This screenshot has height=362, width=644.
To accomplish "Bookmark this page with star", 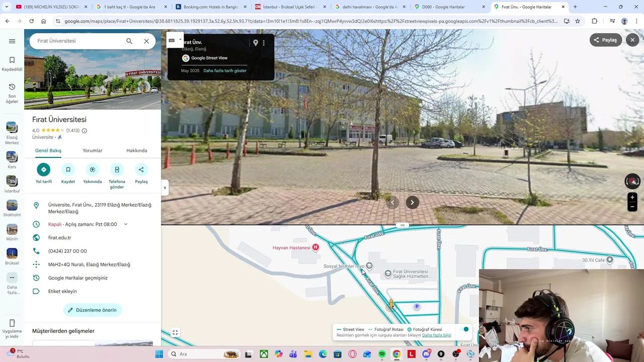I will coord(578,21).
